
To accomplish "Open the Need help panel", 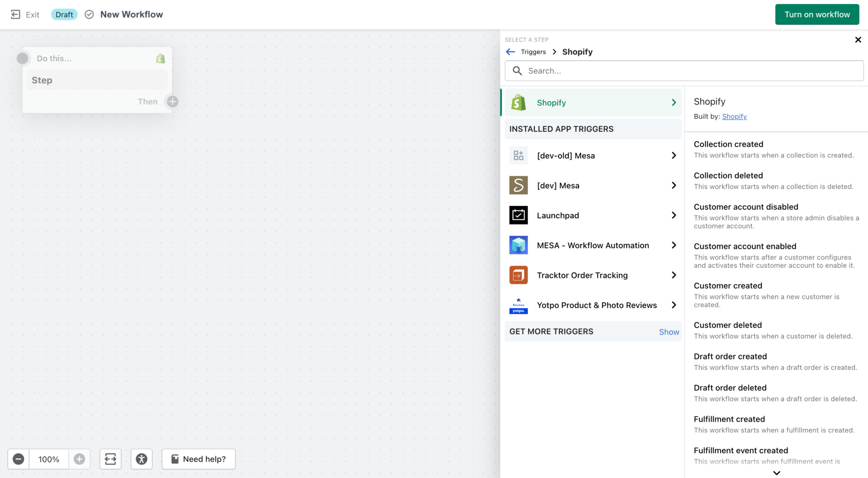I will tap(198, 459).
